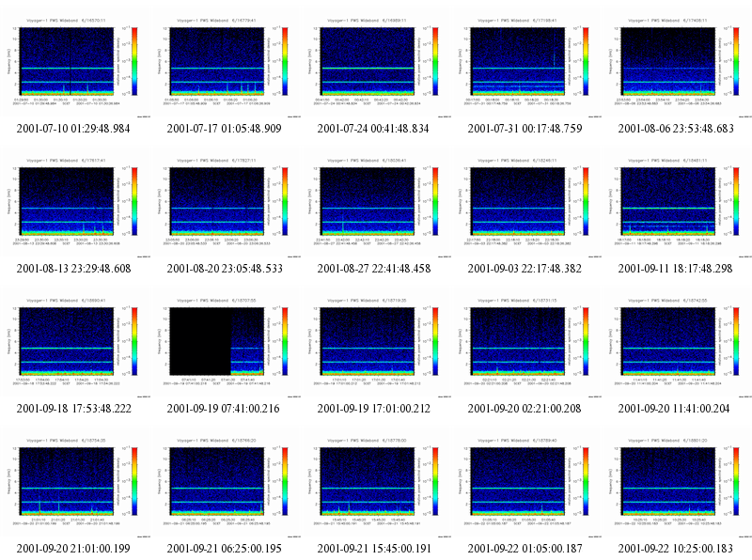Click the caption text "2001-08-27 22:41:48.458"
The width and height of the screenshot is (752, 560).
(x=374, y=269)
